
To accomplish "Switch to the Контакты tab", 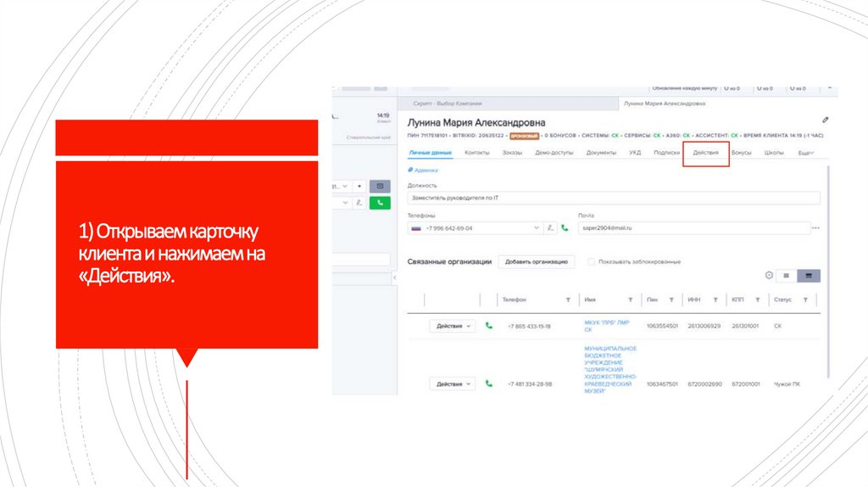I will tap(477, 153).
